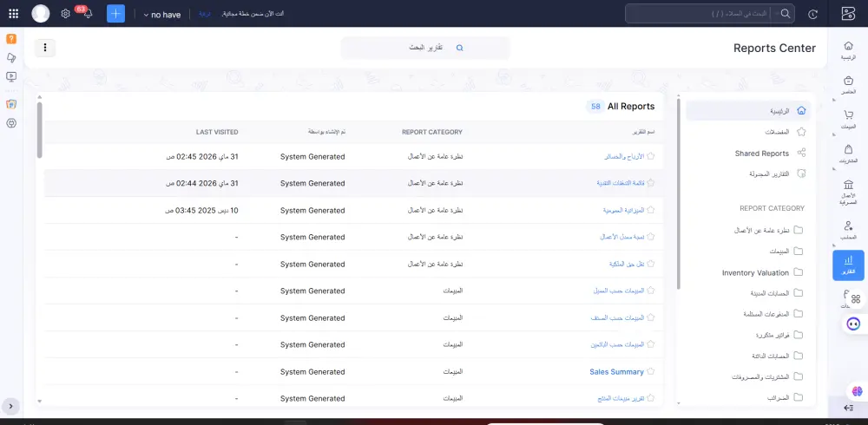
Task: Open recent activity clock icon
Action: [812, 15]
